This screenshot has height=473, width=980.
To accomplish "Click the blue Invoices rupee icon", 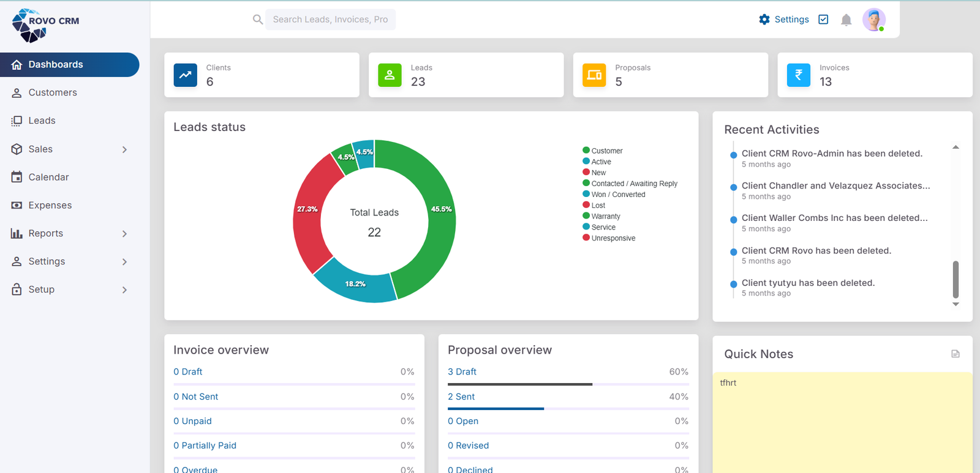I will click(x=799, y=75).
